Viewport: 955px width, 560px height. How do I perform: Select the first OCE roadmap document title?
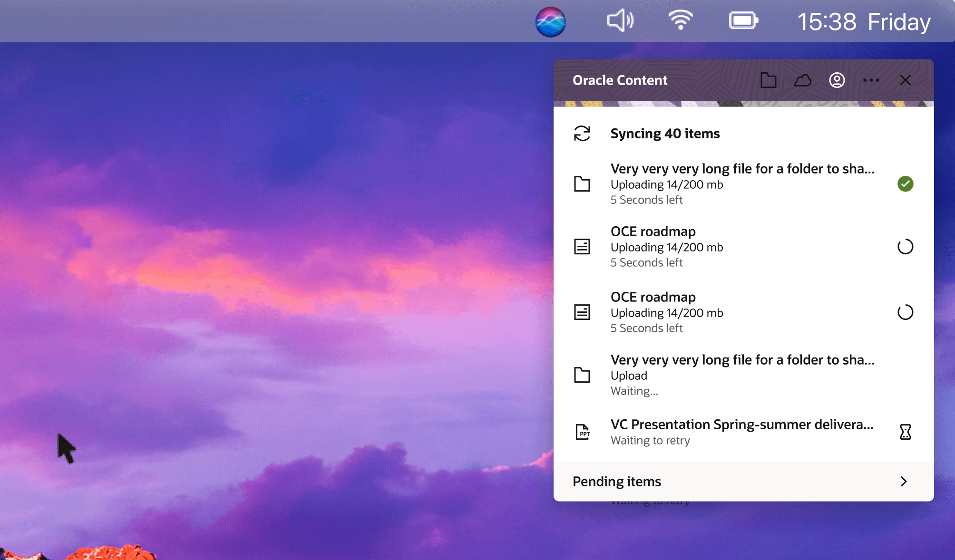click(653, 232)
